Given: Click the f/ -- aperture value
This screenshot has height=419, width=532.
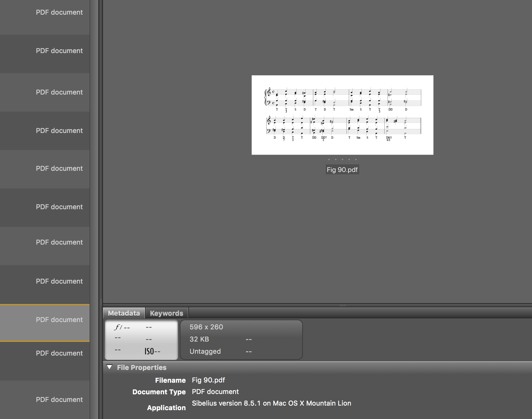Looking at the screenshot, I should point(122,327).
